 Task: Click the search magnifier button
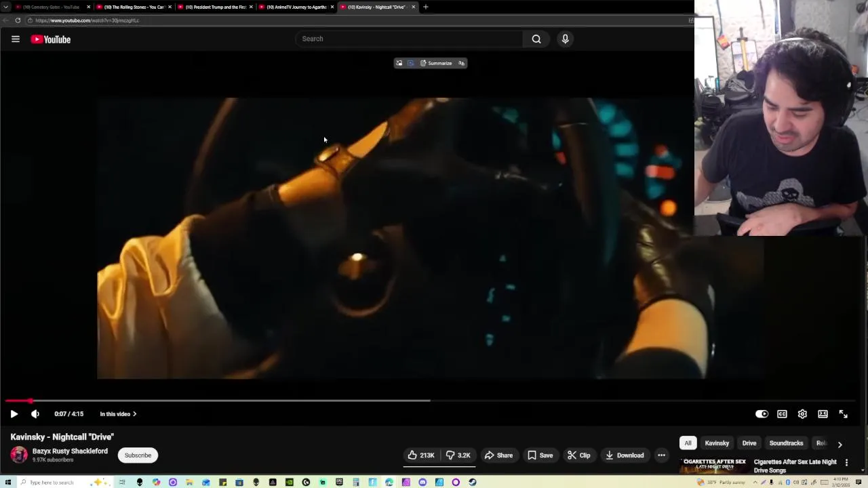coord(536,39)
